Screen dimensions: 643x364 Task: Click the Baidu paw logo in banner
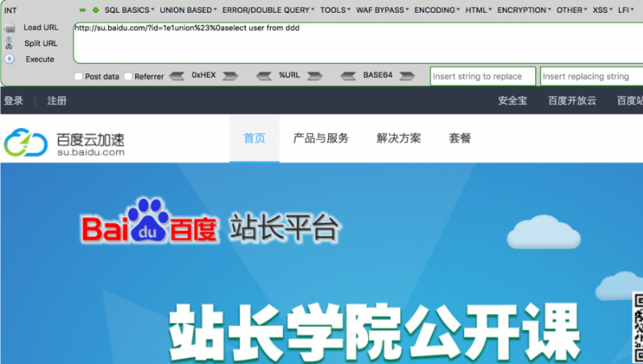tap(148, 221)
